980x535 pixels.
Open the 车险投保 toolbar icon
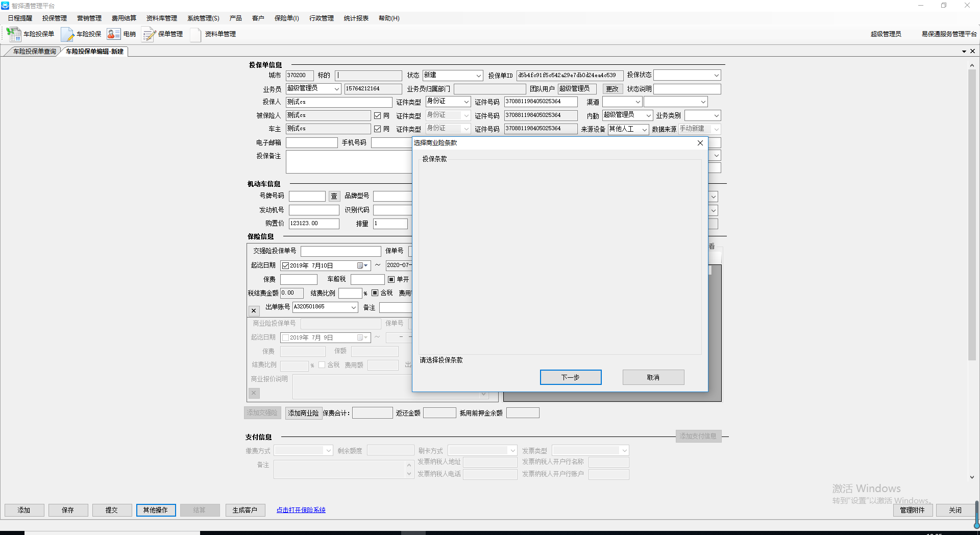[67, 34]
